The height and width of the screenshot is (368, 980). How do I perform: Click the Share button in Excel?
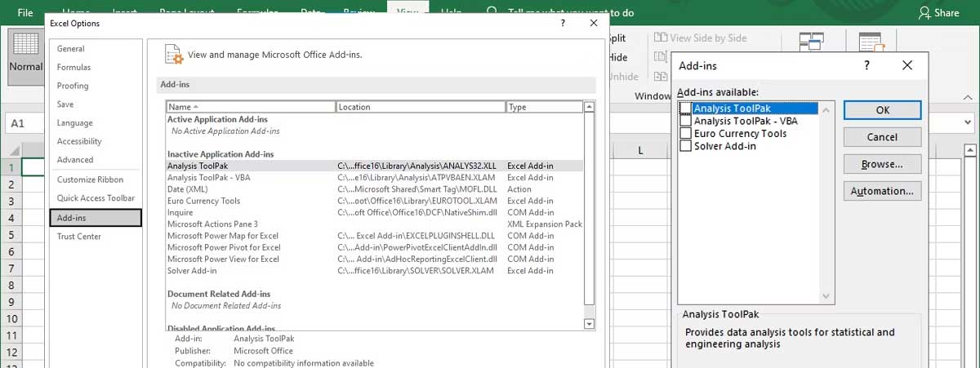(x=938, y=13)
